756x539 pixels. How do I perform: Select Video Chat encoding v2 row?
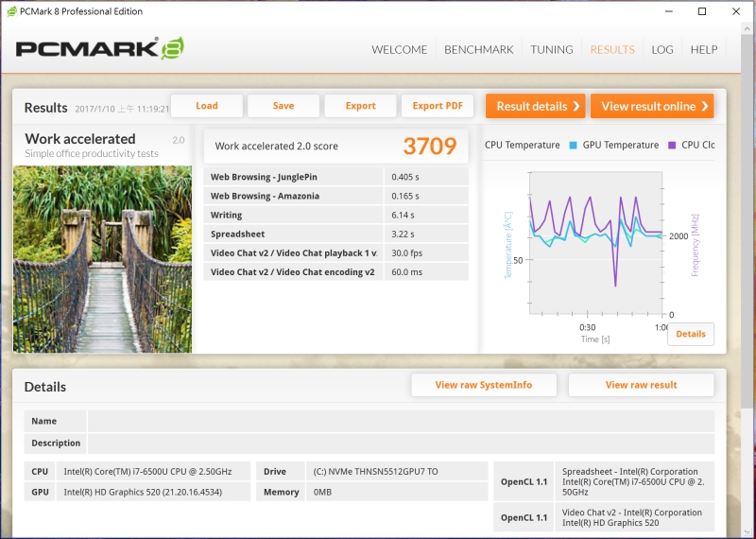(x=336, y=271)
